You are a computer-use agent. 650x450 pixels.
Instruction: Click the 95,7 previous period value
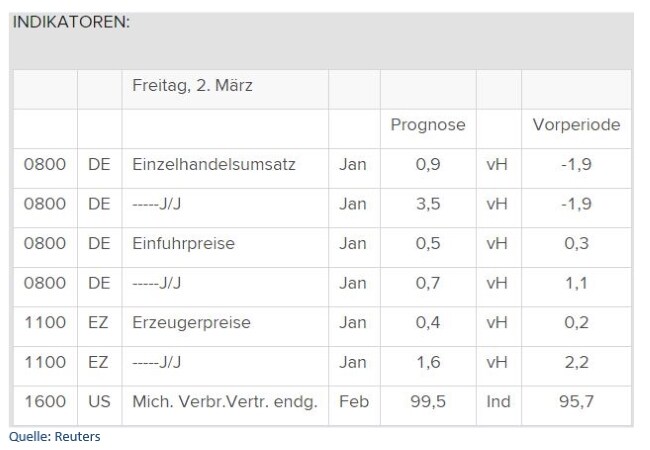tap(576, 402)
